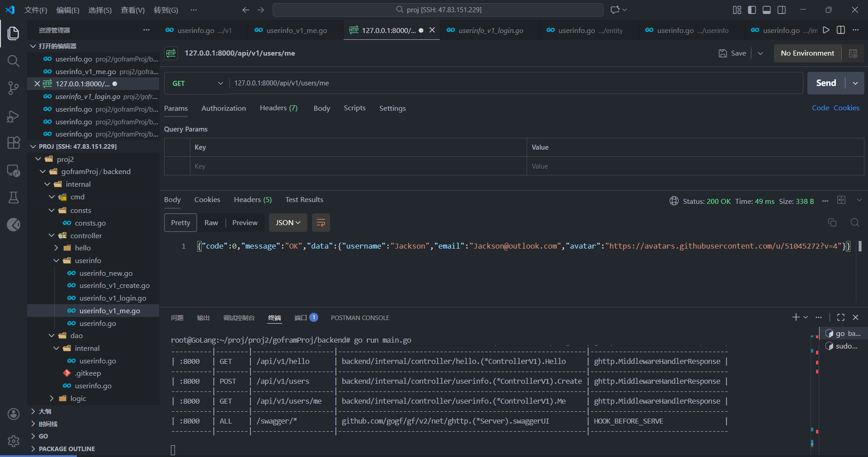This screenshot has height=457, width=868.
Task: Toggle bottom panel visibility
Action: pos(767,10)
